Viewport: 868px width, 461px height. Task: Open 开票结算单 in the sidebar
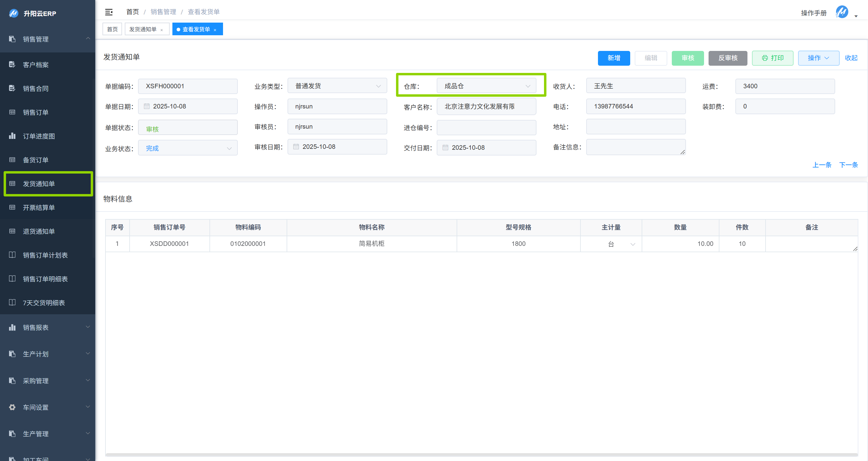39,208
